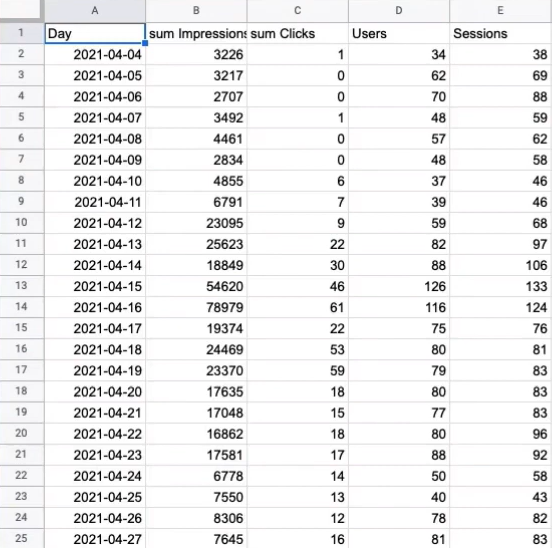Select impressions cell 54620
The height and width of the screenshot is (548, 552).
tap(196, 286)
